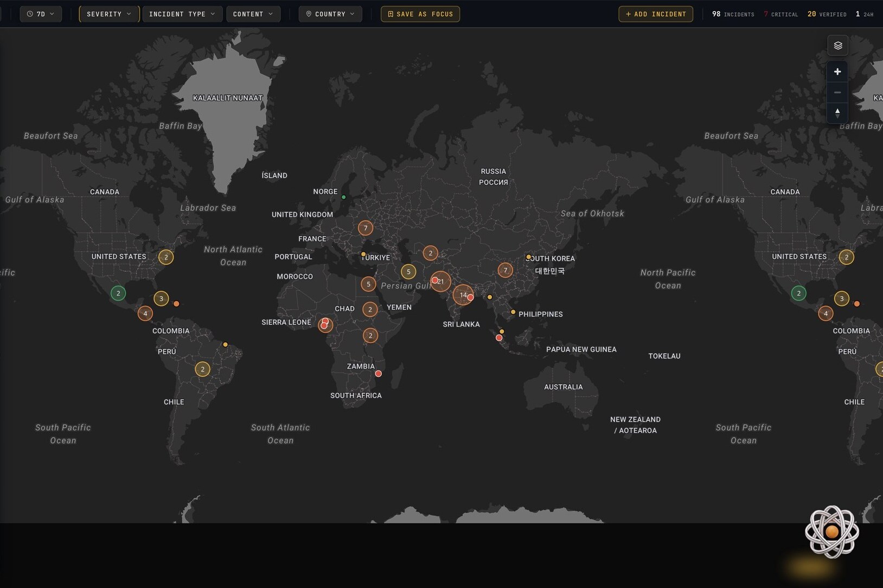Click the 98 Incidents counter

(733, 14)
